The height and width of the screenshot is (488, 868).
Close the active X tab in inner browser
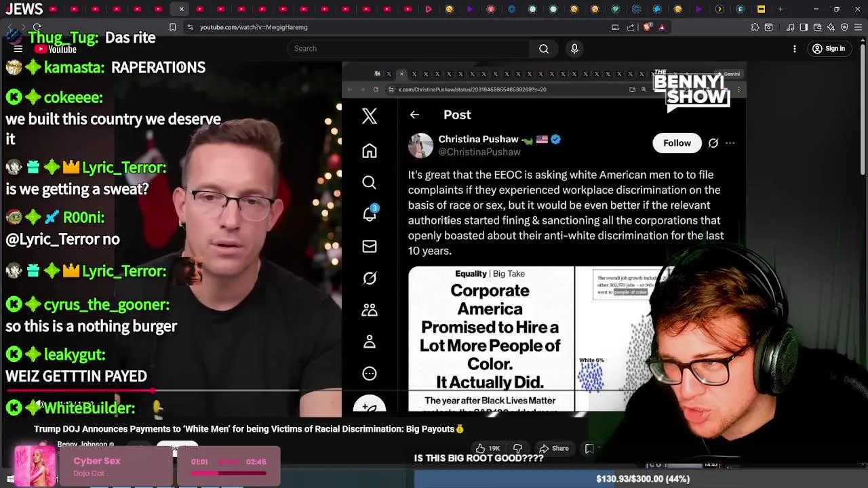[x=401, y=74]
